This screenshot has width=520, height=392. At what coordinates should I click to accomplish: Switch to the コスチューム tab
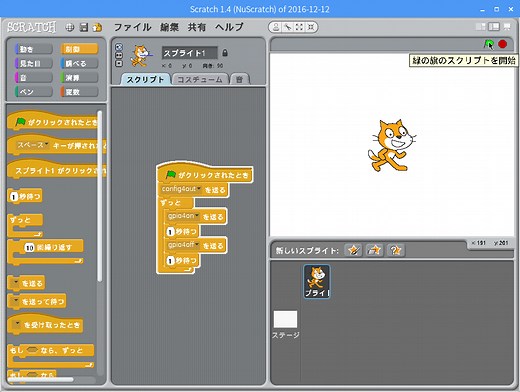coord(200,79)
